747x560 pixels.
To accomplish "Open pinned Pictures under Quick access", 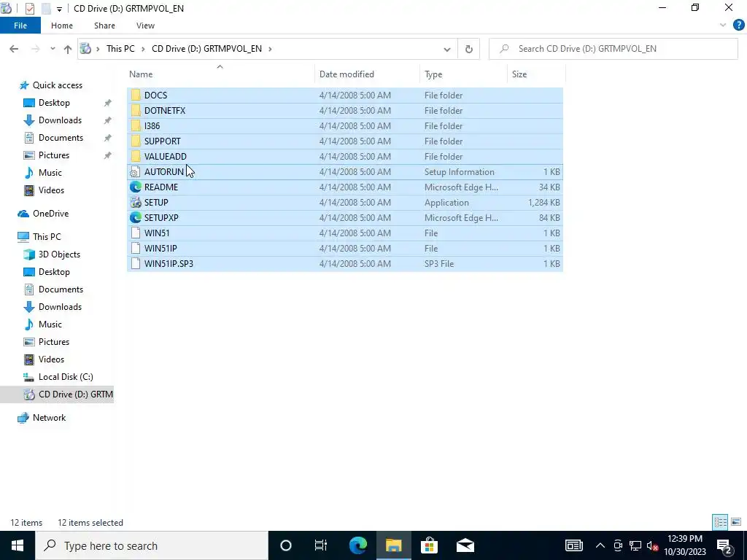I will pyautogui.click(x=54, y=155).
